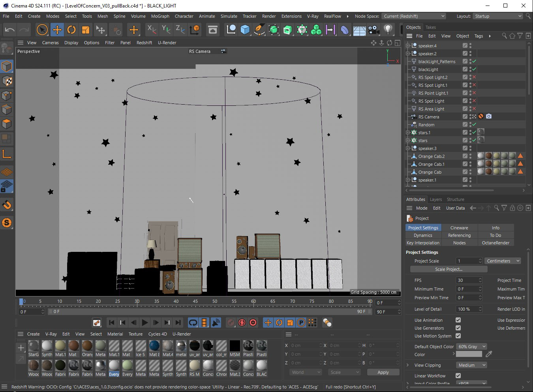Add a Camera object from toolbar

(x=373, y=30)
